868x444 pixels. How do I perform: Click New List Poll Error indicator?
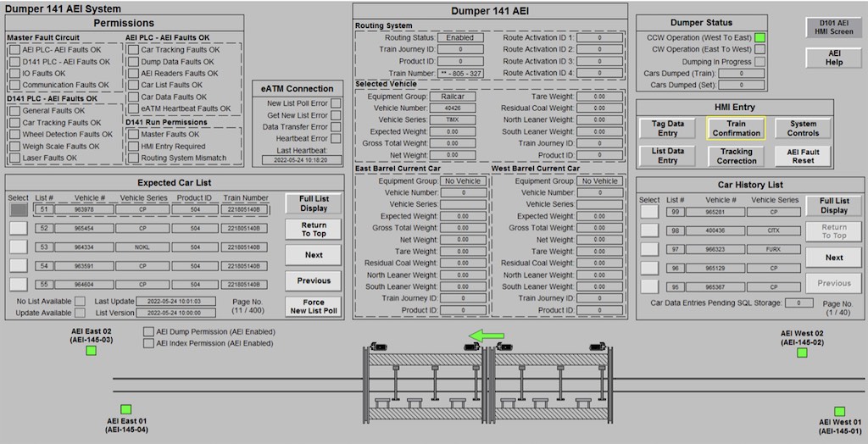click(336, 103)
